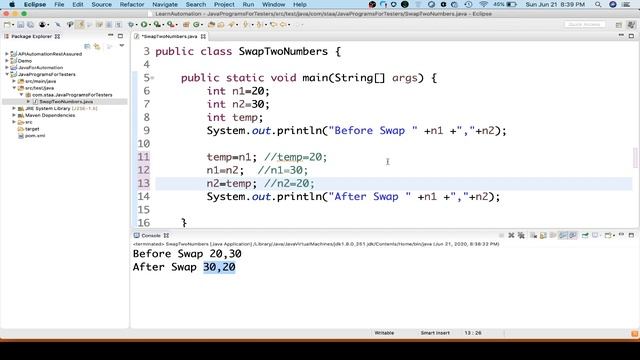Open the Apple menu
The height and width of the screenshot is (360, 640).
pos(12,4)
